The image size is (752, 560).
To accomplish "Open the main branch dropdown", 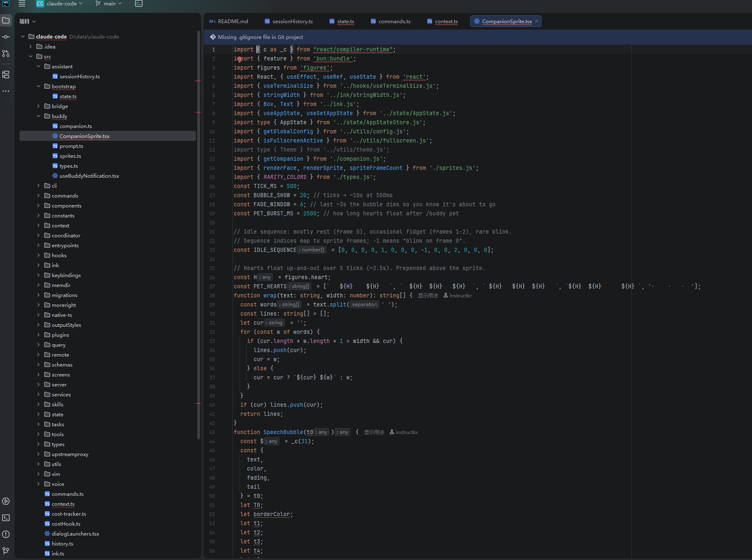I will click(x=109, y=4).
